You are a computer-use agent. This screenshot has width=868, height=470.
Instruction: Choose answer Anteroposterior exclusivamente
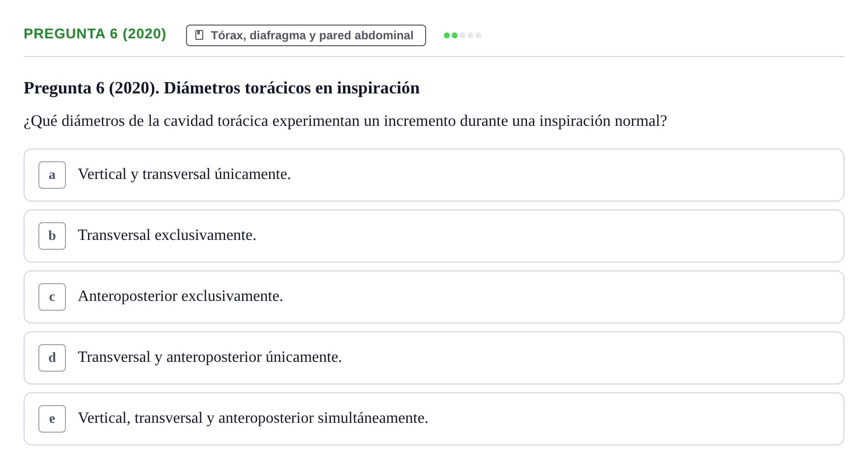tap(434, 297)
